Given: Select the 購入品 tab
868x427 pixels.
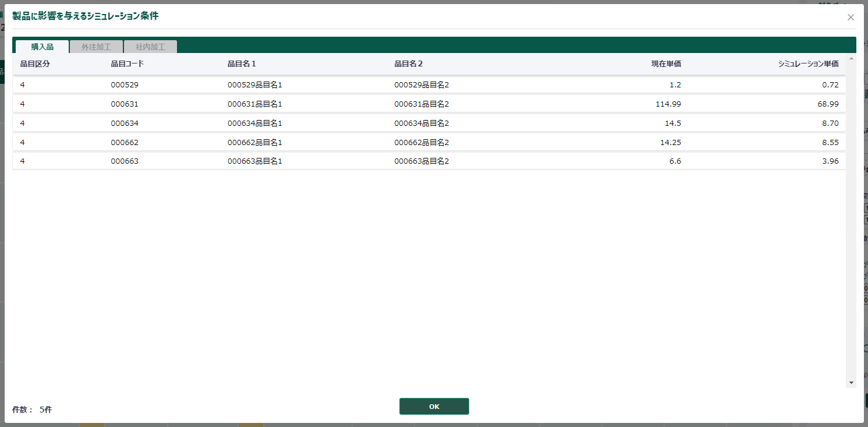Looking at the screenshot, I should click(x=42, y=47).
